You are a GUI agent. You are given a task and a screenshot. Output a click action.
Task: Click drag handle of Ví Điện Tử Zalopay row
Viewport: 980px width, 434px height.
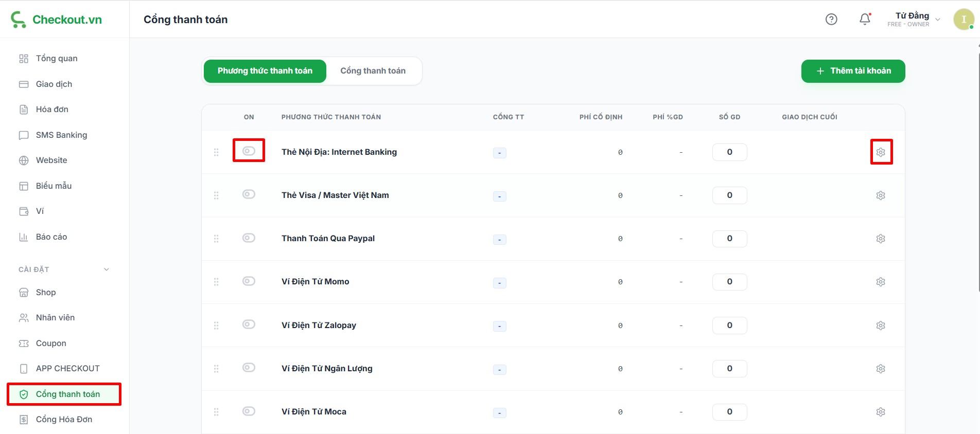[216, 325]
